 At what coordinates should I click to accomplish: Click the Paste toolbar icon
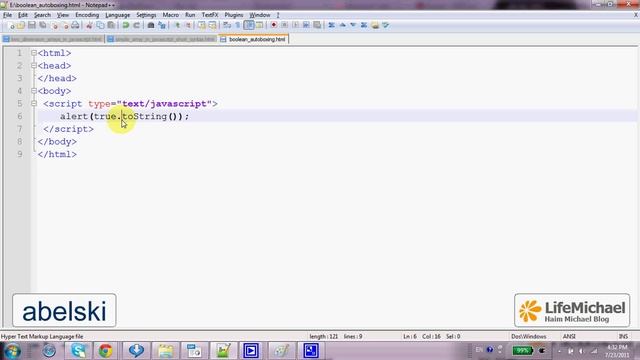coord(111,25)
